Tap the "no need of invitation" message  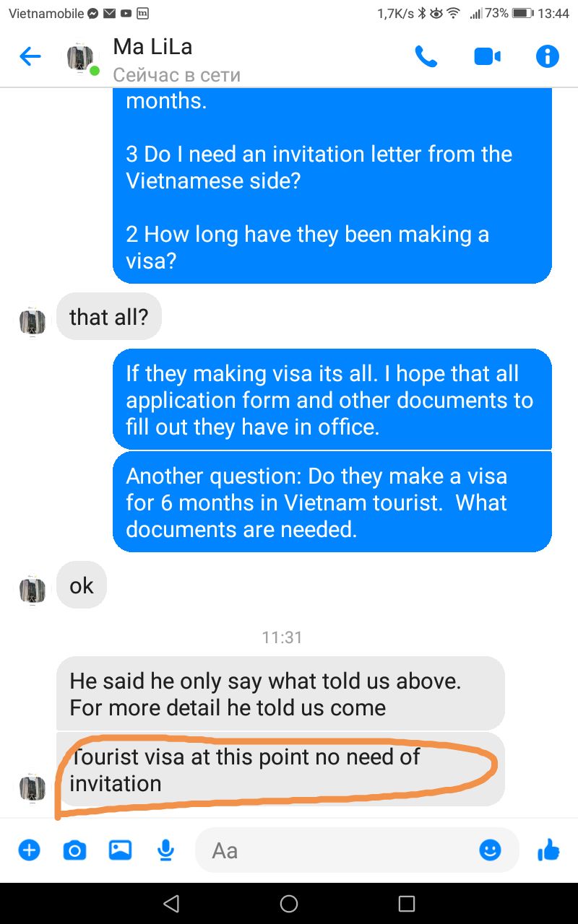coord(280,770)
